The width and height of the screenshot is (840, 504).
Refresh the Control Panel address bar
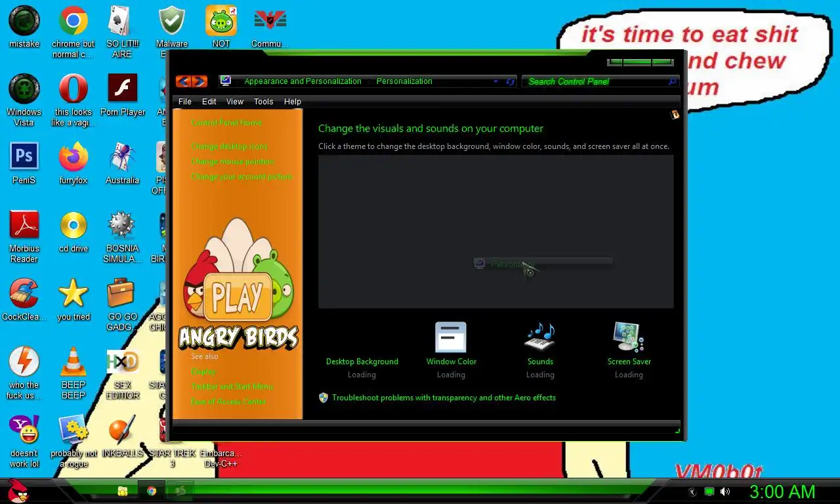(x=511, y=82)
